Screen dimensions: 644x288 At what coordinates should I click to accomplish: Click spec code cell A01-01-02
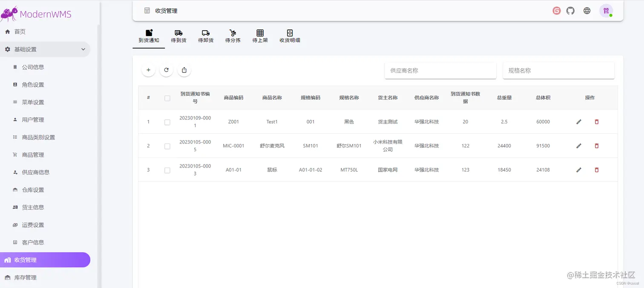(310, 170)
